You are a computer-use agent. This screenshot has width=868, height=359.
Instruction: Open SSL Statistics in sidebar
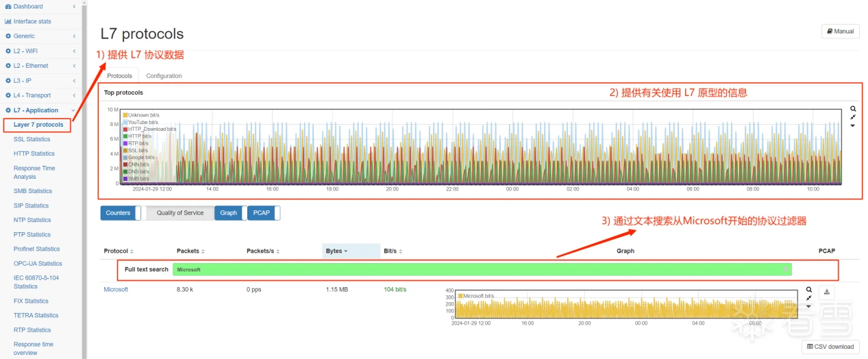(x=32, y=139)
